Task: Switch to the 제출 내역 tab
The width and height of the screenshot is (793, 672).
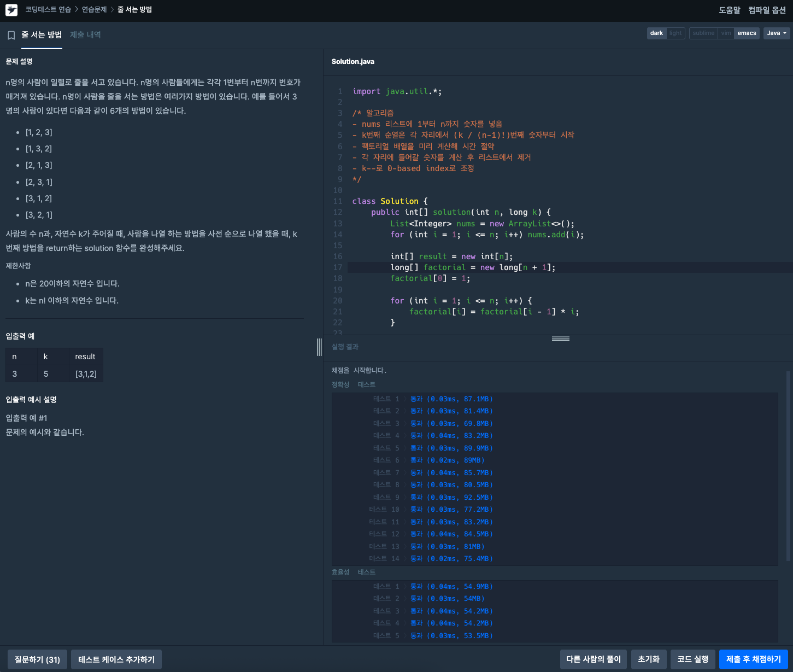Action: coord(85,35)
